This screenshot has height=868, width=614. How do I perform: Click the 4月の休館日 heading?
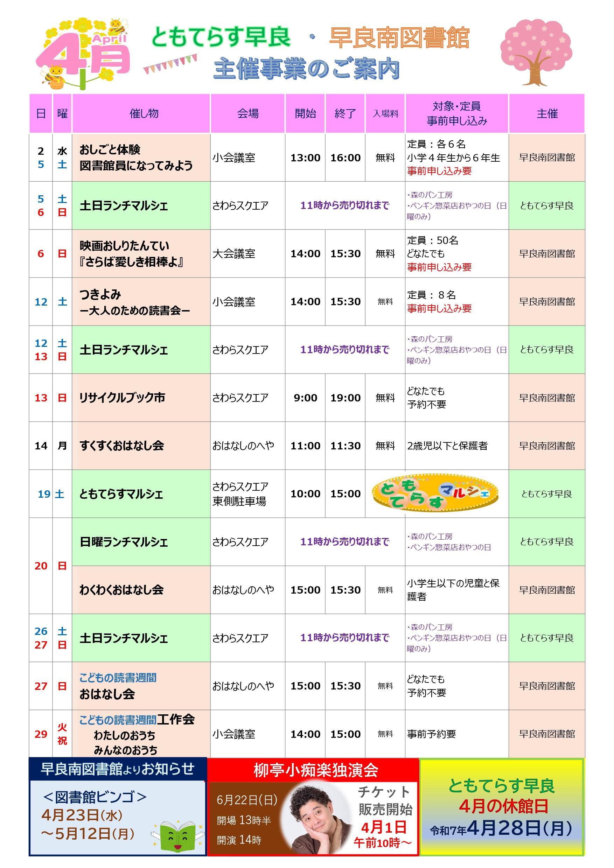click(504, 806)
